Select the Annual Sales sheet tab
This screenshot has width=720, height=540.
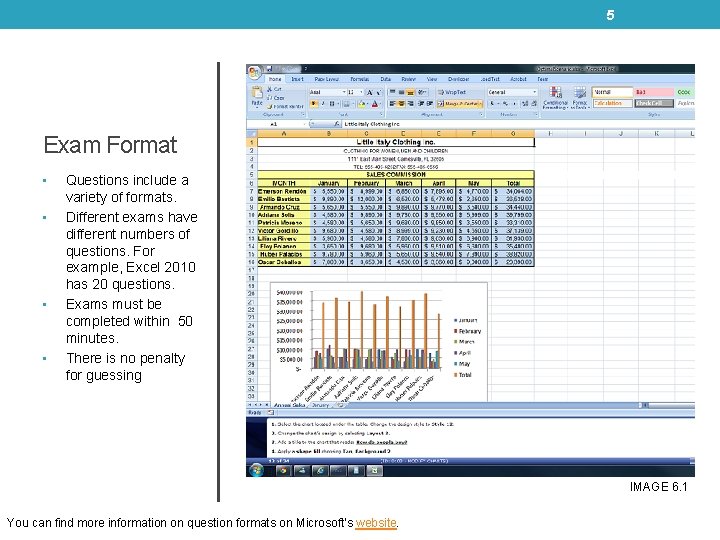point(289,405)
